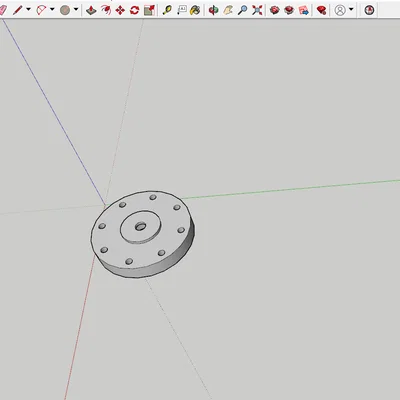Select the Eraser tool

3,10
